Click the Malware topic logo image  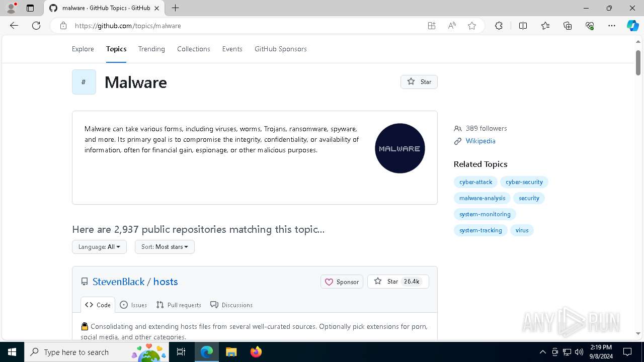pos(400,148)
